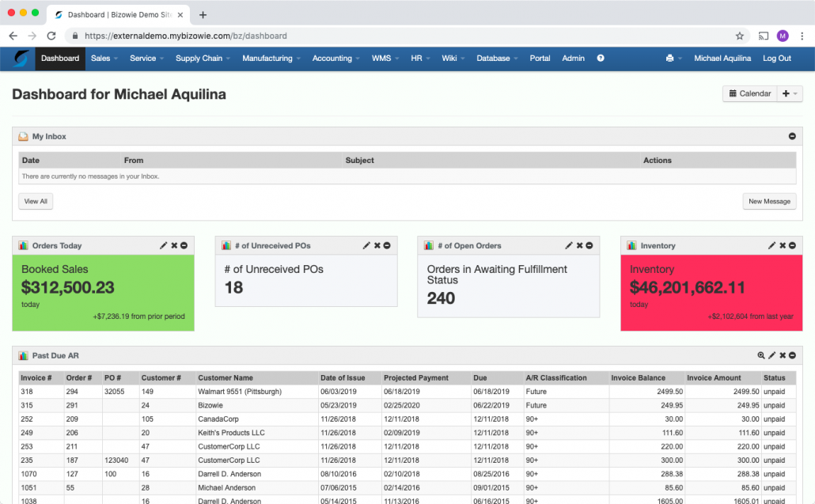The width and height of the screenshot is (815, 504).
Task: Click the printer icon in the navbar
Action: click(670, 59)
